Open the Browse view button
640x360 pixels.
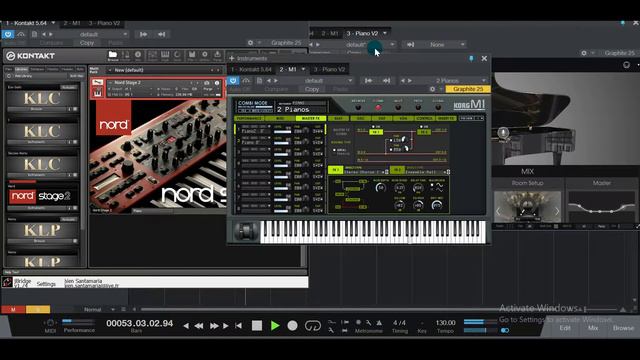point(623,328)
